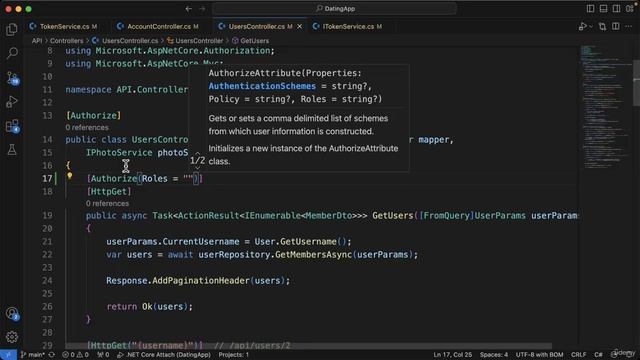The height and width of the screenshot is (360, 640).
Task: Click the 0 references lens above class
Action: (x=87, y=128)
